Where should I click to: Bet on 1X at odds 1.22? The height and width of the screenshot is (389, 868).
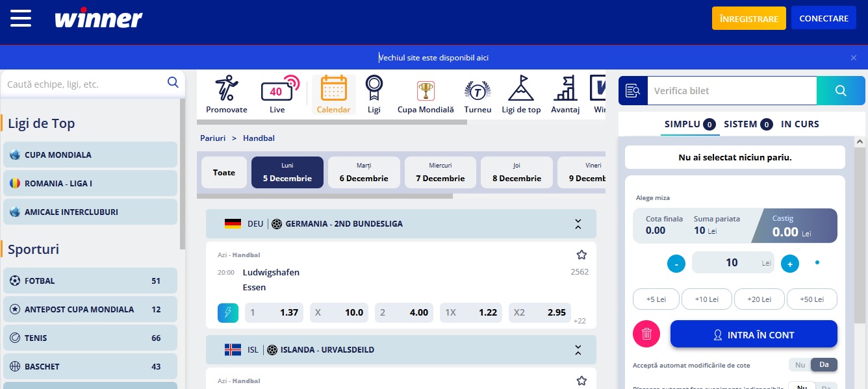[471, 312]
